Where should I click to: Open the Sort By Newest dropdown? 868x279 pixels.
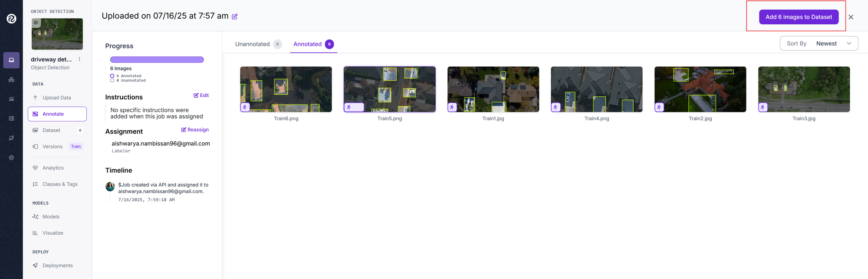pos(819,43)
